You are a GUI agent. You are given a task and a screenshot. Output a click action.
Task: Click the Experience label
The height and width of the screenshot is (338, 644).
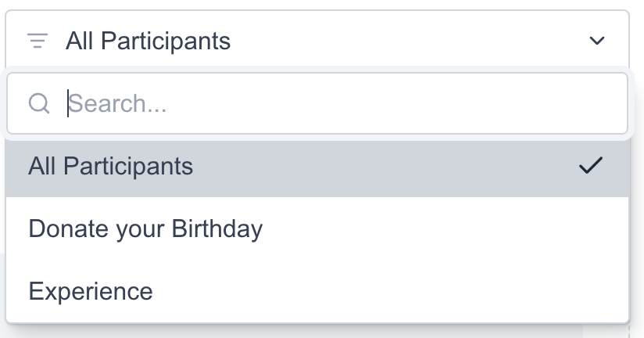(91, 291)
